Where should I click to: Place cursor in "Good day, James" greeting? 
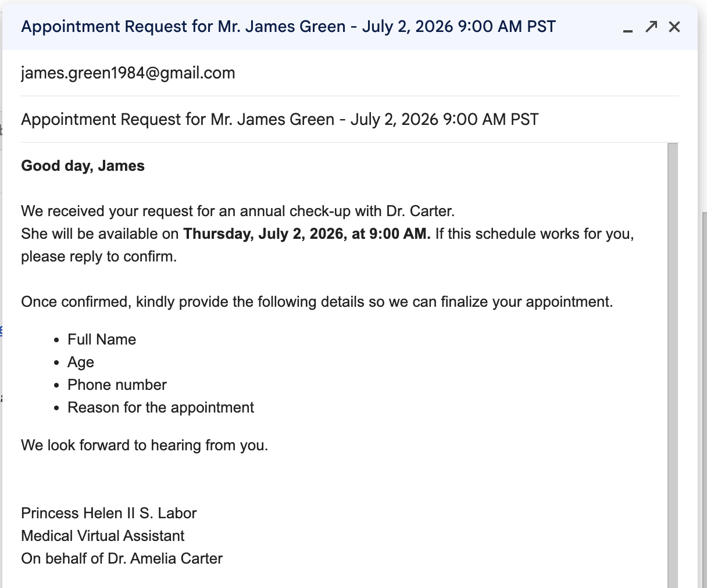[83, 166]
